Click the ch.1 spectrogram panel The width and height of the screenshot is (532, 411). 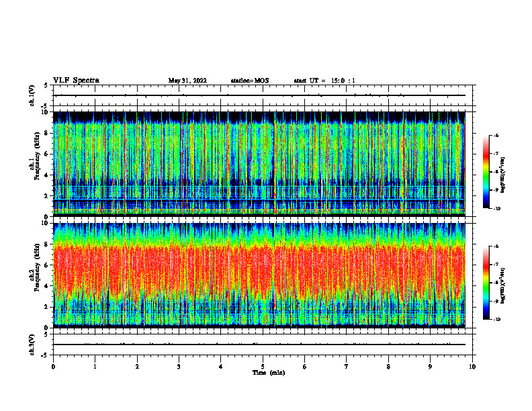(x=259, y=164)
